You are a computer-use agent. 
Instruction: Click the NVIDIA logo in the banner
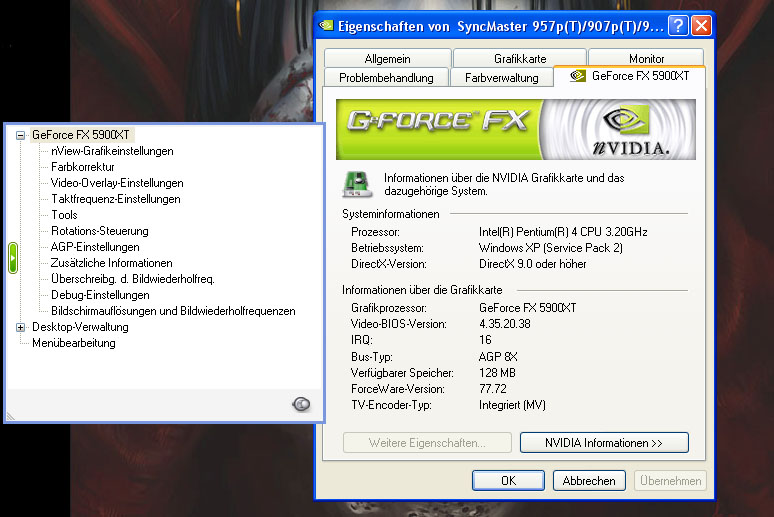click(x=630, y=130)
